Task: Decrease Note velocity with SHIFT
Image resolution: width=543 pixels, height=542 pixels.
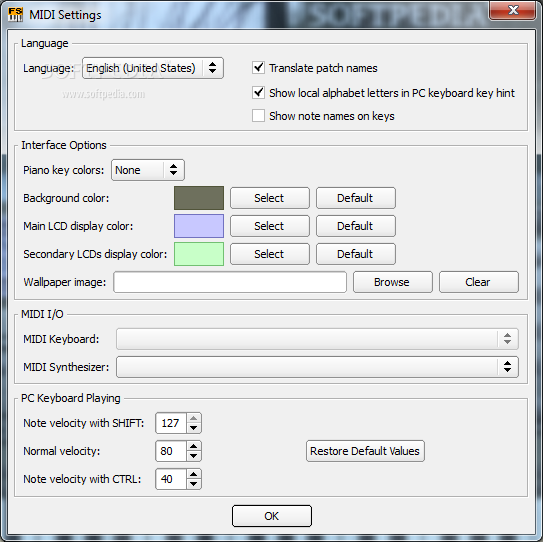Action: click(x=194, y=428)
